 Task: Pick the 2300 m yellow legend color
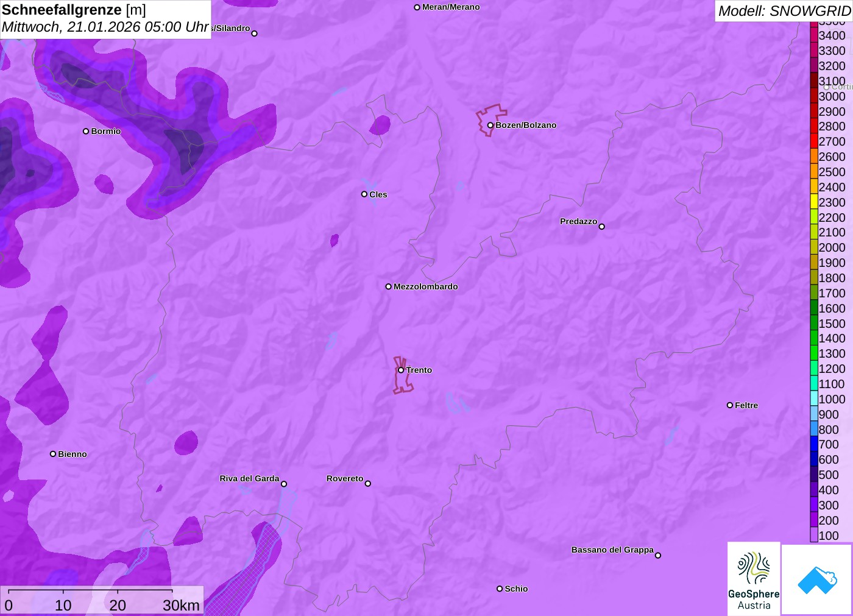(x=814, y=202)
